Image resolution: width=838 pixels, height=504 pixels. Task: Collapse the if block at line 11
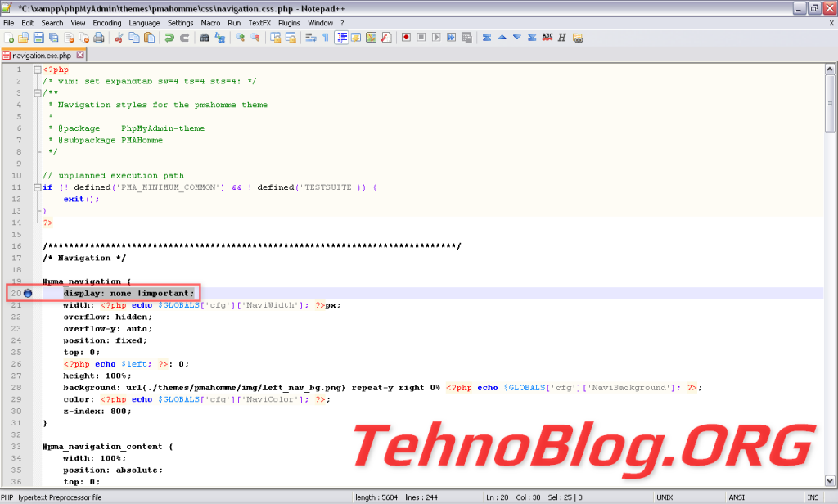click(38, 187)
